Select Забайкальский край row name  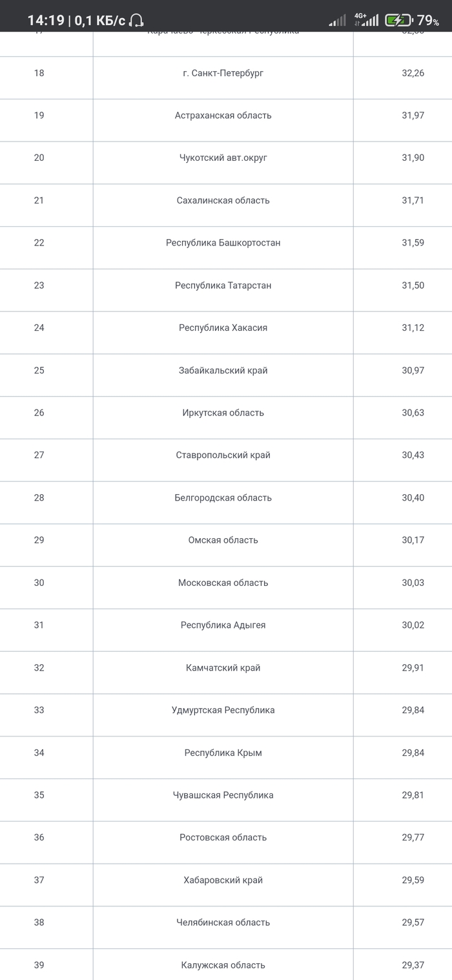tap(223, 370)
